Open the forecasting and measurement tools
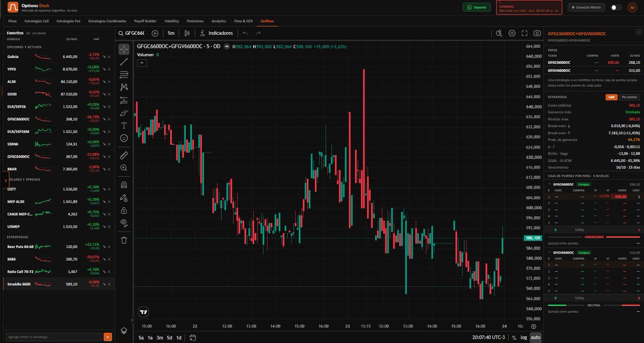Viewport: 644px width, 343px height. click(x=124, y=100)
